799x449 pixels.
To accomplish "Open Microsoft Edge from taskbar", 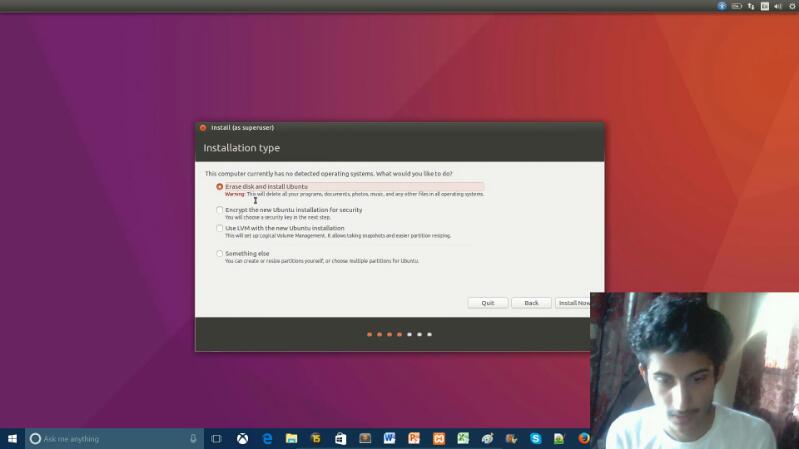I will click(267, 439).
